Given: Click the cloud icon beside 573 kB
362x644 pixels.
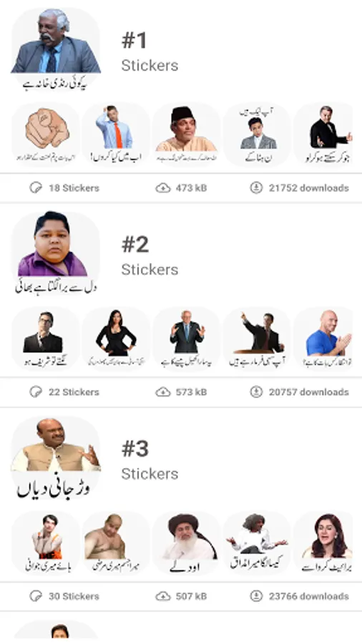Looking at the screenshot, I should pyautogui.click(x=163, y=392).
